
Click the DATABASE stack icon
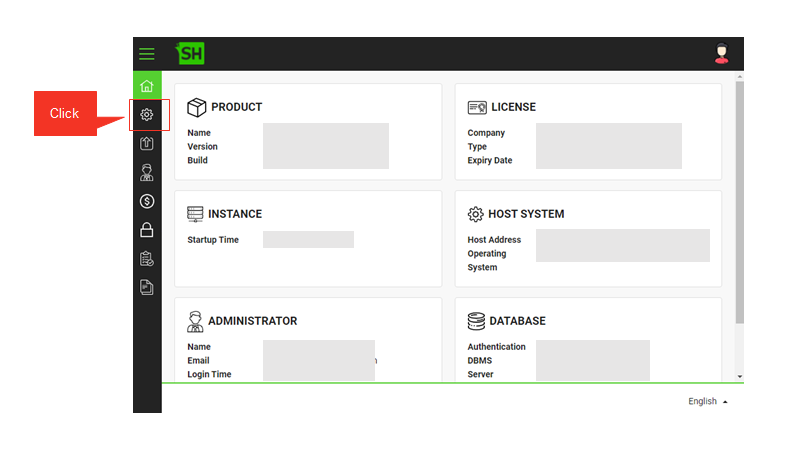[476, 321]
